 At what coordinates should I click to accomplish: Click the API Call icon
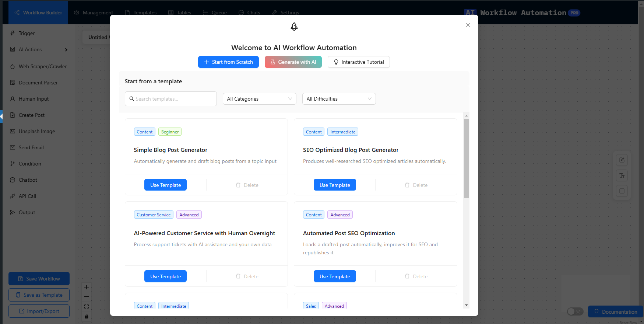pyautogui.click(x=13, y=196)
